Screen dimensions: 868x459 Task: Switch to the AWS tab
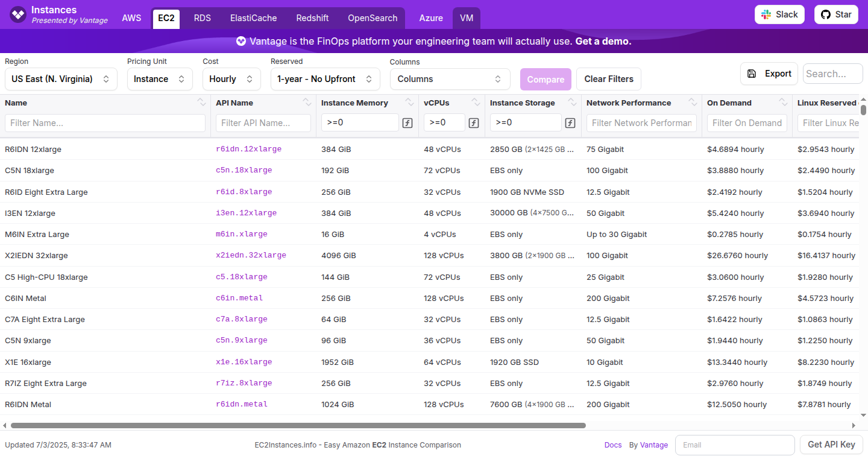(x=131, y=18)
